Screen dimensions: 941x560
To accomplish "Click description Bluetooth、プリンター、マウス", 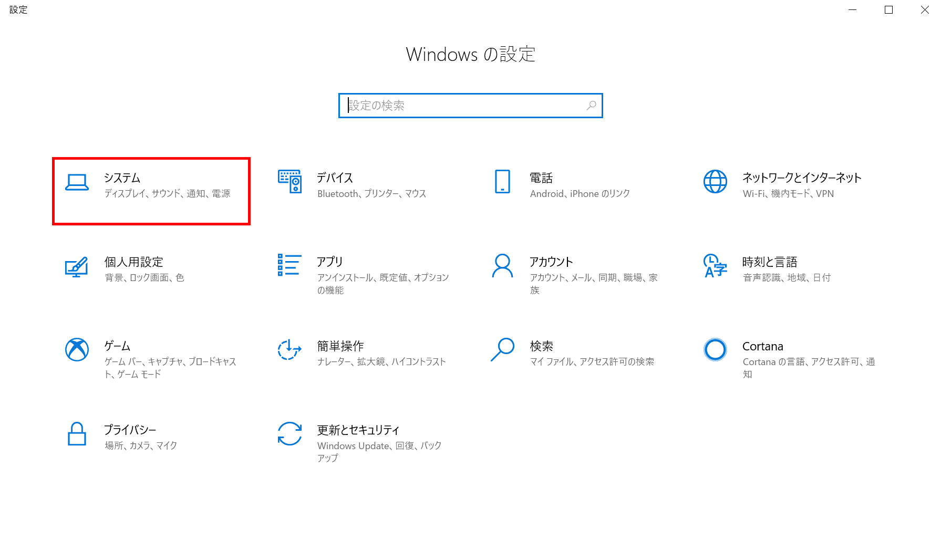I will (x=371, y=194).
